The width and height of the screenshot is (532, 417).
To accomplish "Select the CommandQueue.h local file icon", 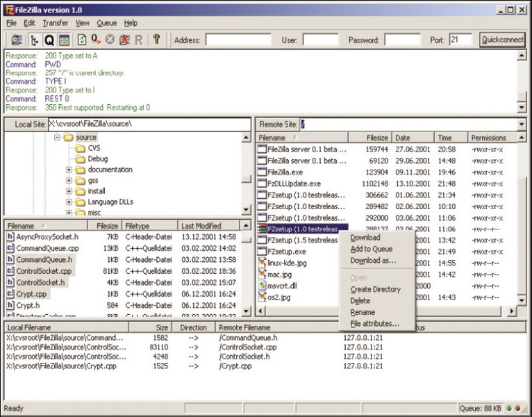I will [10, 260].
